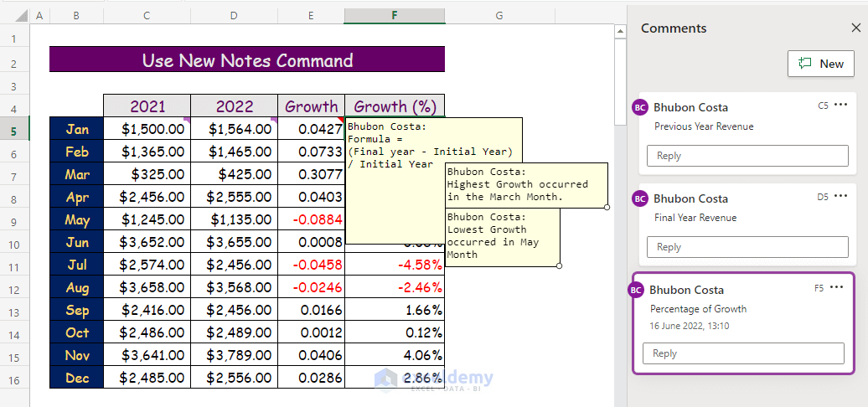
Task: Click the 'Use New Notes Command' title cell
Action: (247, 59)
